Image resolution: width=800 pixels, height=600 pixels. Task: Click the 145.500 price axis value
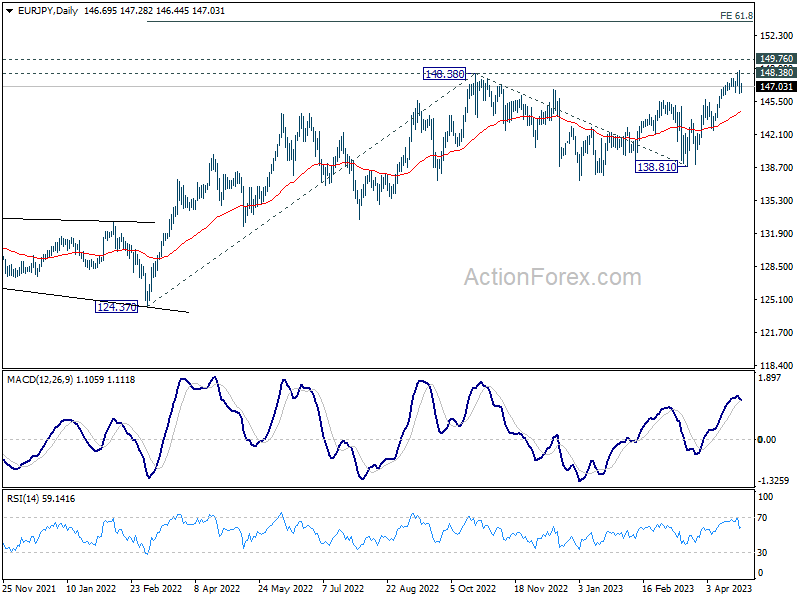[777, 102]
